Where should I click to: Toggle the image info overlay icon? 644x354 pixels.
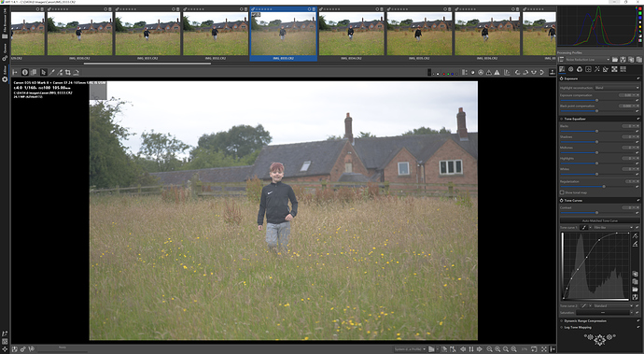point(24,72)
